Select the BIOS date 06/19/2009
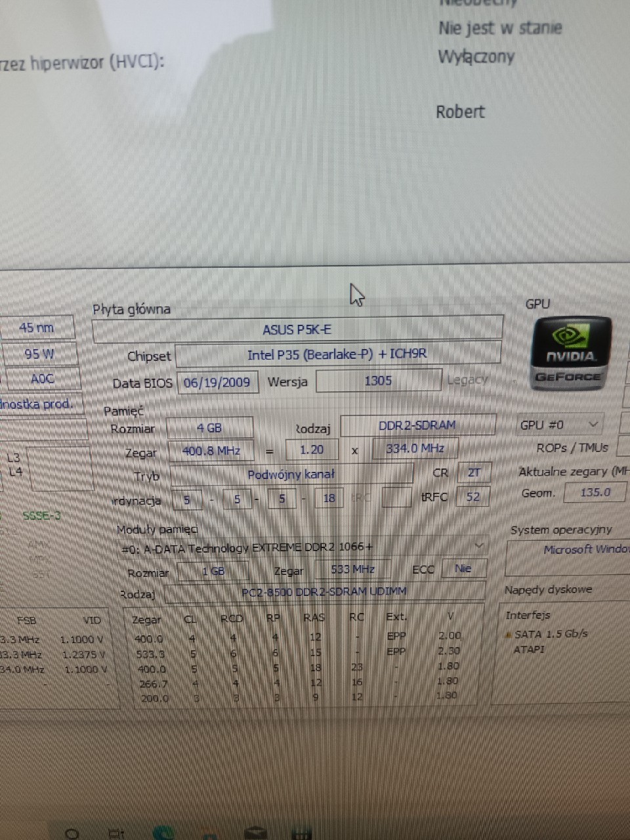The height and width of the screenshot is (840, 630). click(x=217, y=383)
